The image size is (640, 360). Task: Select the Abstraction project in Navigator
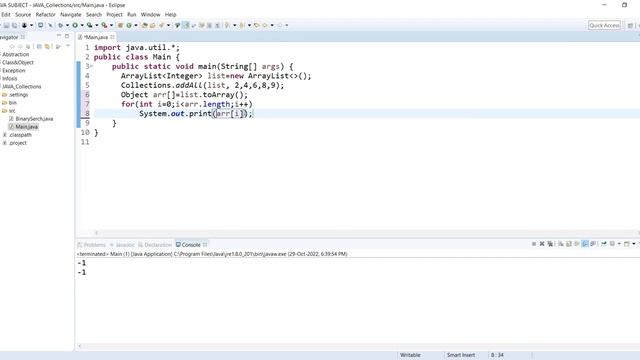click(16, 54)
